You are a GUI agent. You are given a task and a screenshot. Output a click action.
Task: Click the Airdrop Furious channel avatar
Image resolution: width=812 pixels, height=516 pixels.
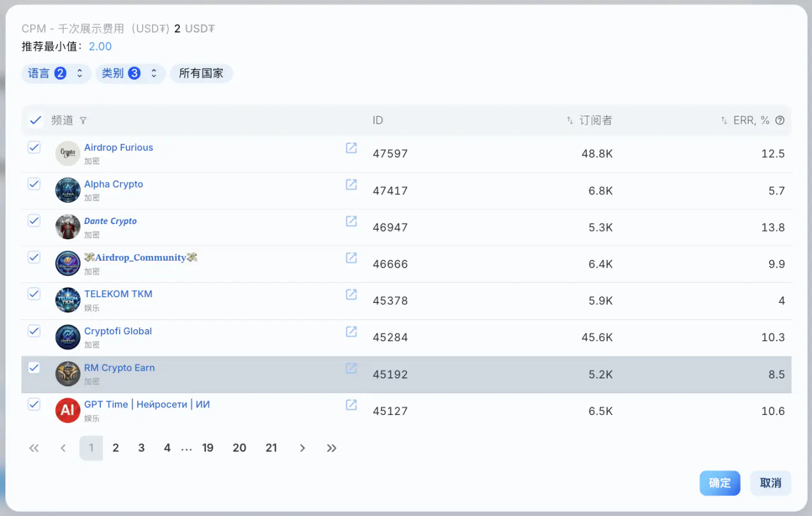click(68, 153)
